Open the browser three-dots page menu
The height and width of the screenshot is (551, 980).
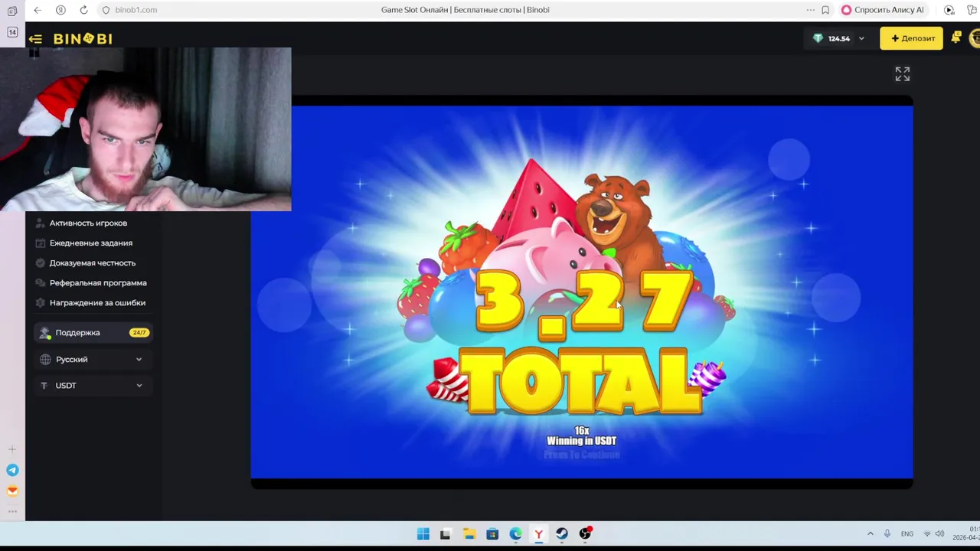(810, 10)
